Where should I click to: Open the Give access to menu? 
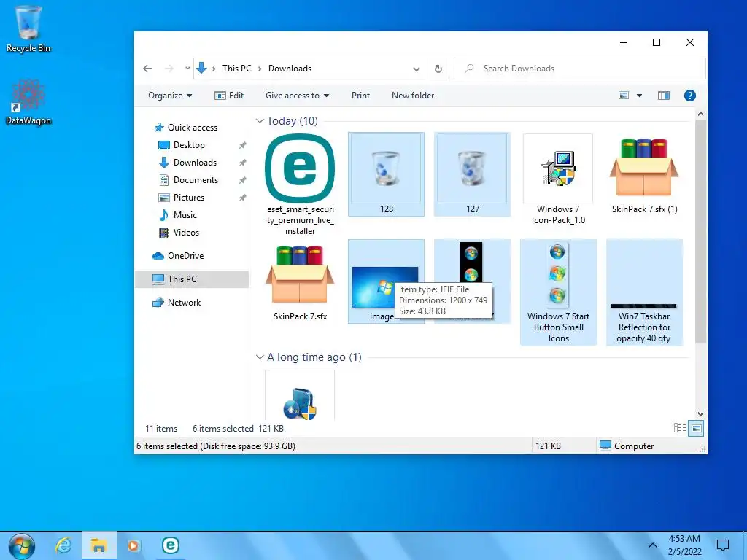pyautogui.click(x=298, y=96)
